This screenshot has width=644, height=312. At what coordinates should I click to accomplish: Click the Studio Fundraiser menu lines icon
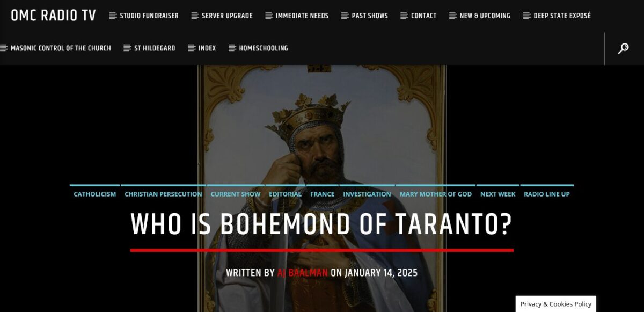click(113, 16)
